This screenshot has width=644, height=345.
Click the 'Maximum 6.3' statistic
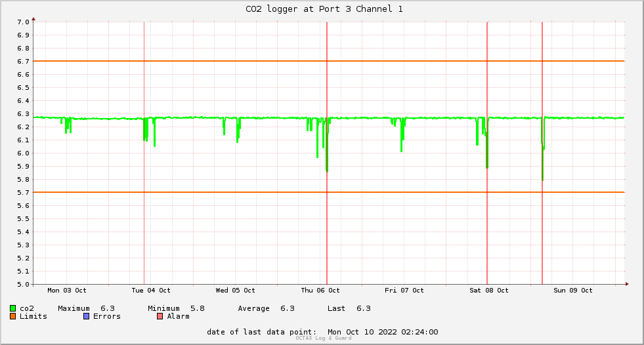pos(86,308)
